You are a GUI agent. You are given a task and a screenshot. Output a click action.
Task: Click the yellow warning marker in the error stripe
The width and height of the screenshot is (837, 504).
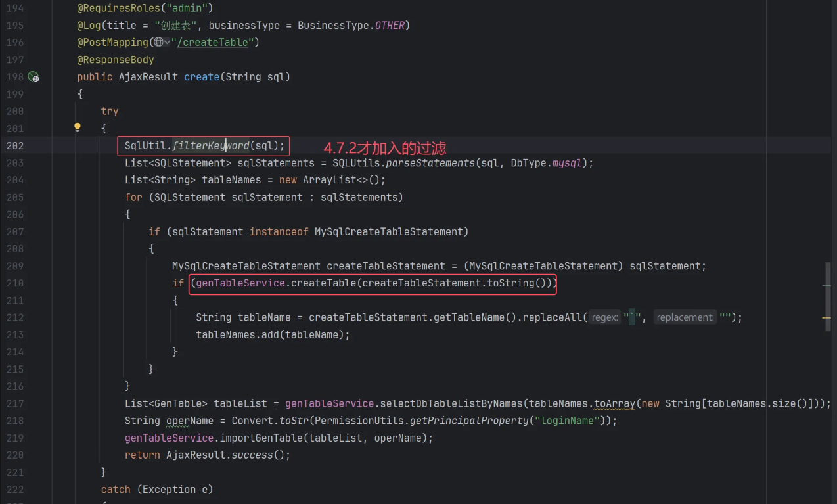[826, 317]
